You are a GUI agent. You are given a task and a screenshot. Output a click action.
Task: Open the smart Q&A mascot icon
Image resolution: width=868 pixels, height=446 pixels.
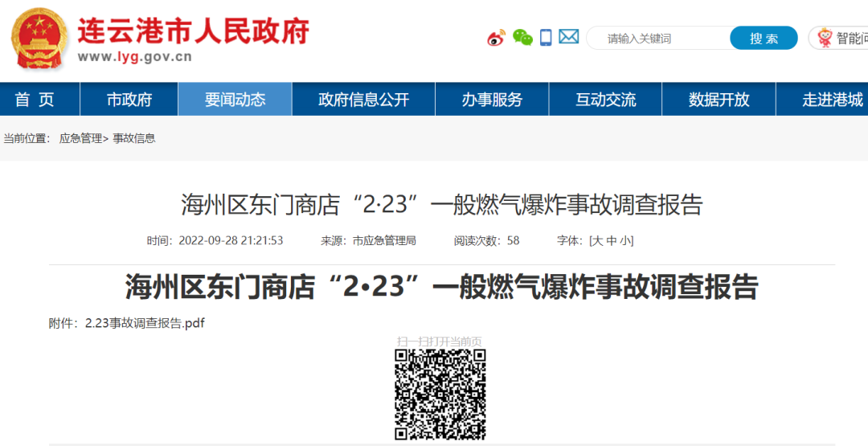point(825,38)
